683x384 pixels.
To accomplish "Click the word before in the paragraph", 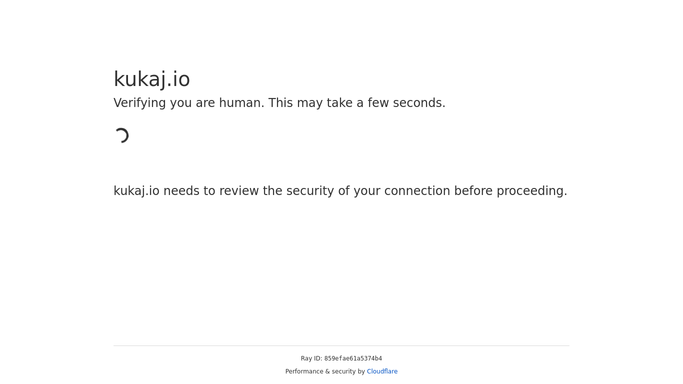I will (x=473, y=191).
